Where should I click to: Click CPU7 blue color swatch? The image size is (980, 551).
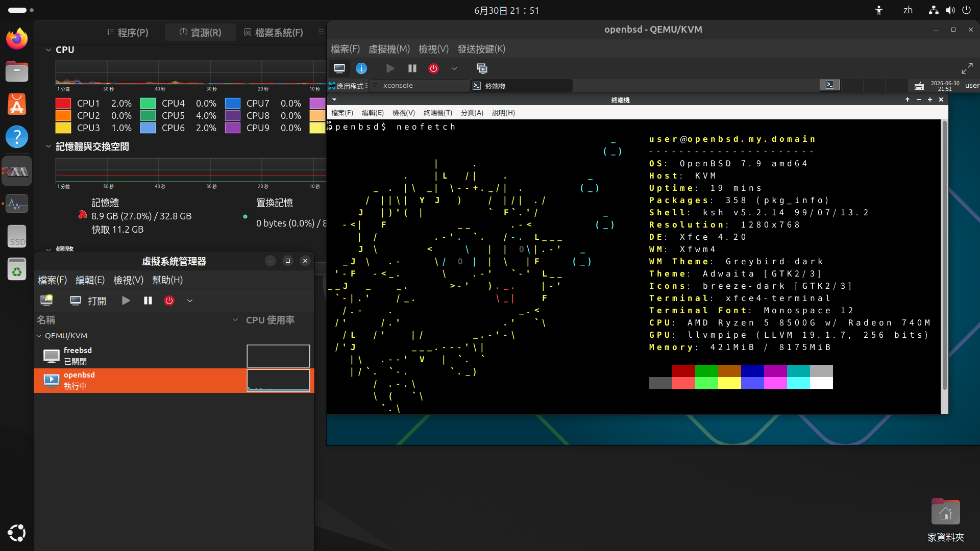click(x=233, y=104)
